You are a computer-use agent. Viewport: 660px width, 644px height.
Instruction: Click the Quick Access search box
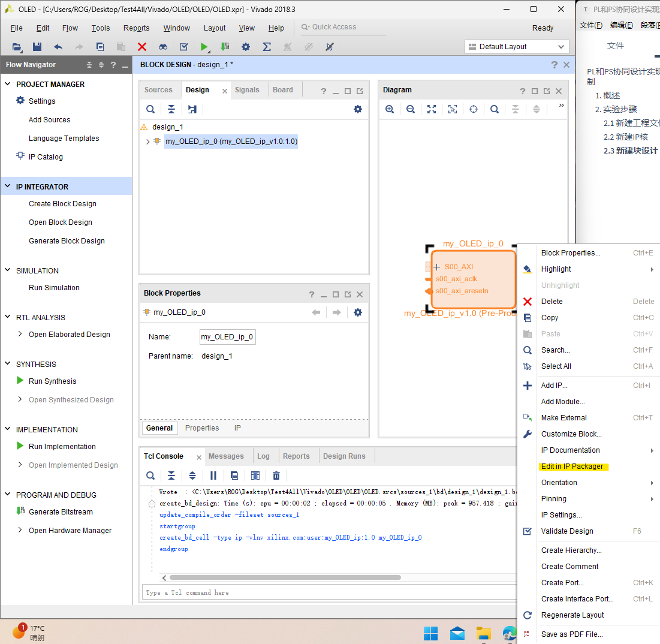pos(343,27)
